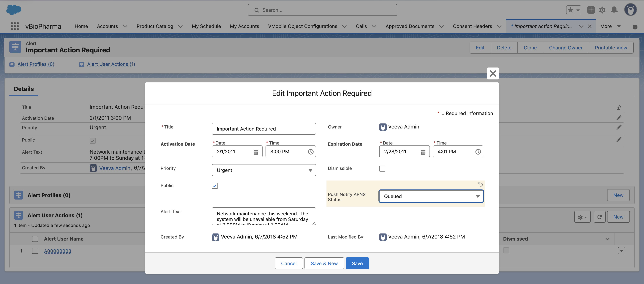Select the A00000003 row checkbox
The width and height of the screenshot is (644, 284).
click(35, 251)
